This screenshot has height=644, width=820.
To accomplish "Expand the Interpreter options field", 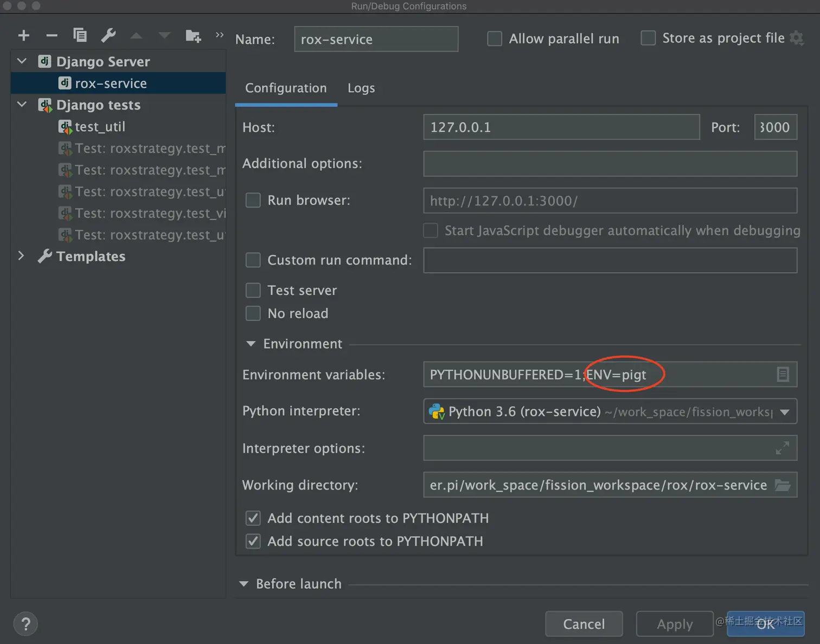I will pyautogui.click(x=783, y=448).
